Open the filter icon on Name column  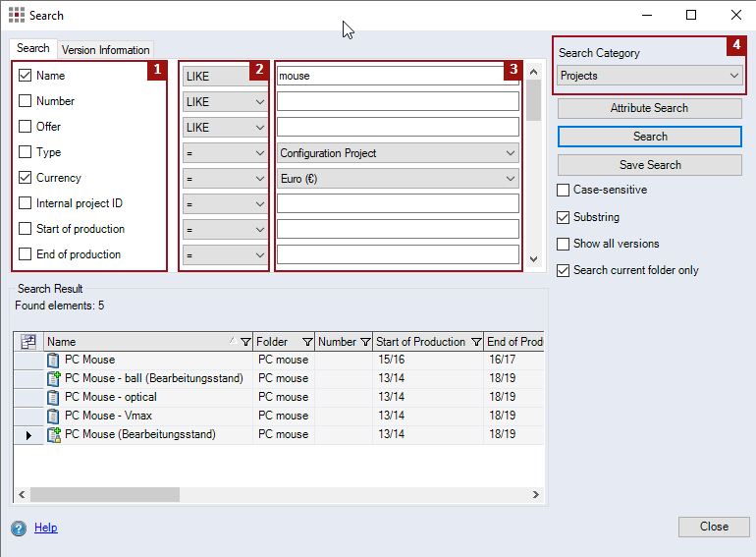(245, 342)
